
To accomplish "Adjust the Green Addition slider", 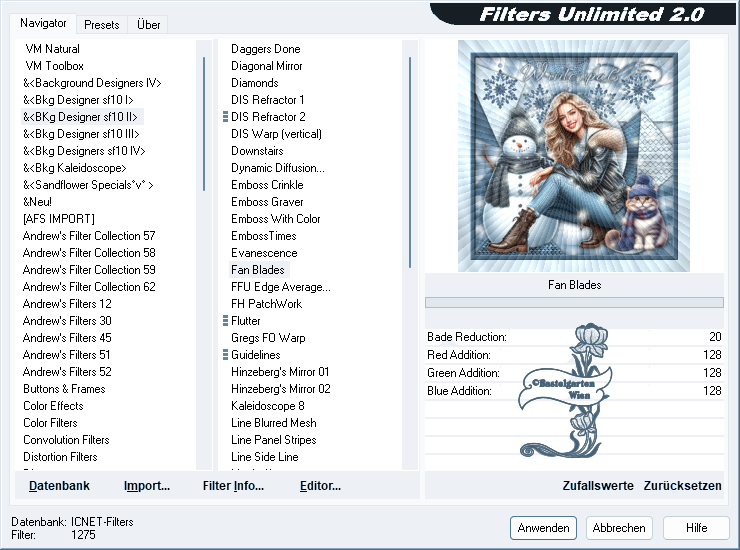I will [574, 372].
